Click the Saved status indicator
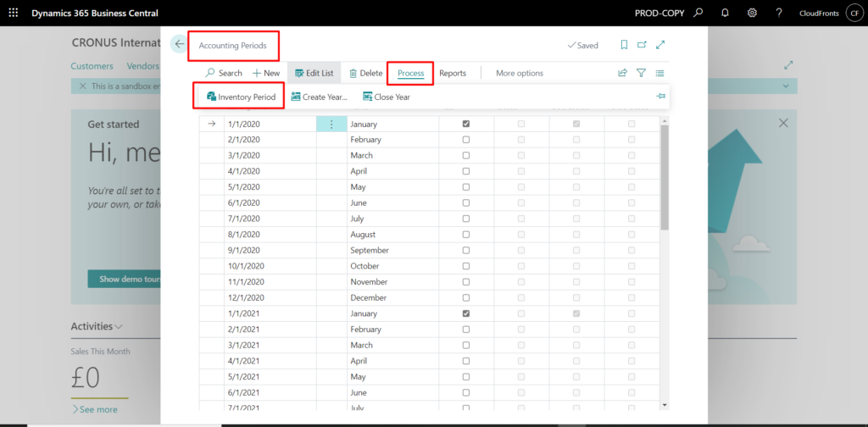868x427 pixels. (x=583, y=46)
